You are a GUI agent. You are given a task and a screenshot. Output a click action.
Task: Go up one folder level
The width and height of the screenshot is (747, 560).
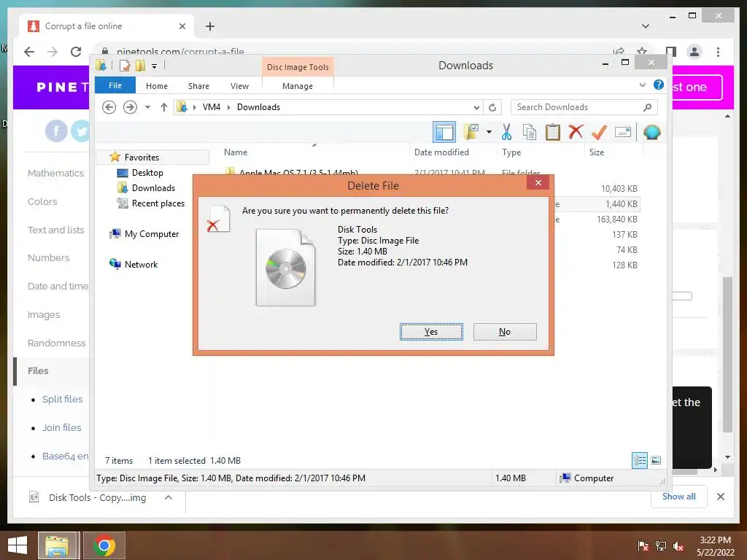click(x=164, y=107)
